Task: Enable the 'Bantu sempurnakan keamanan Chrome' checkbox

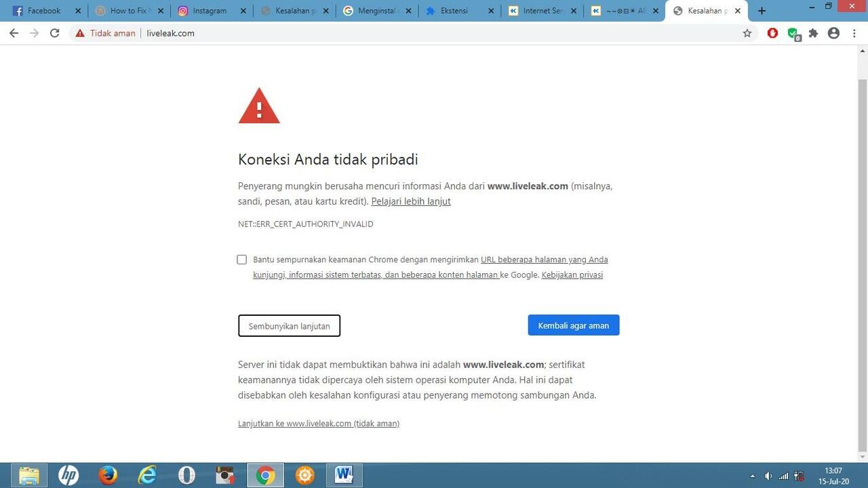Action: (x=241, y=260)
